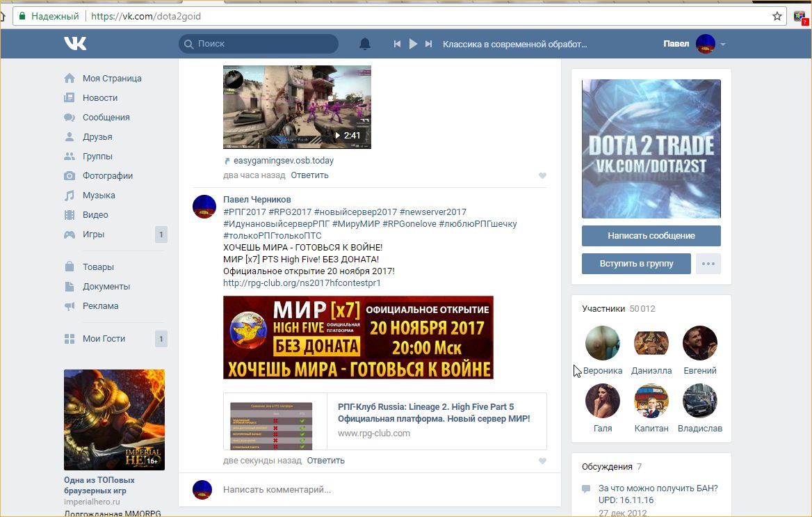The height and width of the screenshot is (517, 812).
Task: Reply to the comment from два часа назад
Action: point(309,175)
